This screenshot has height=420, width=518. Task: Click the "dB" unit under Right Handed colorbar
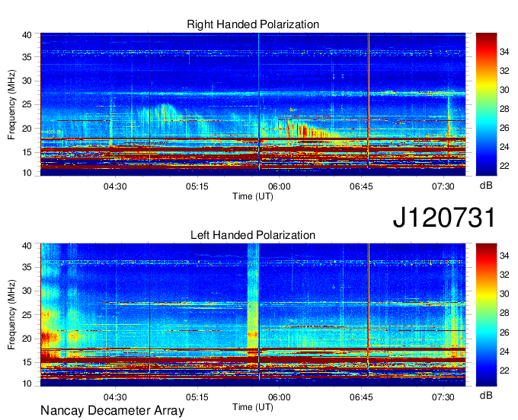(486, 186)
